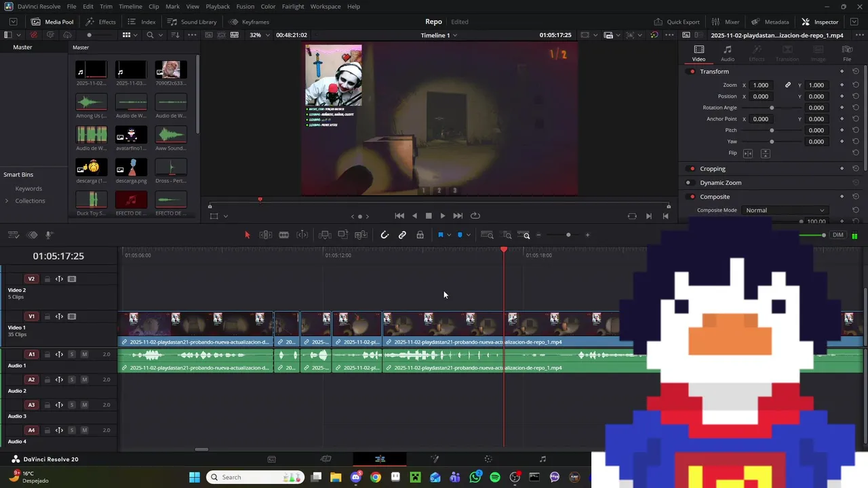Stop playback in viewer
This screenshot has height=488, width=868.
pos(429,216)
